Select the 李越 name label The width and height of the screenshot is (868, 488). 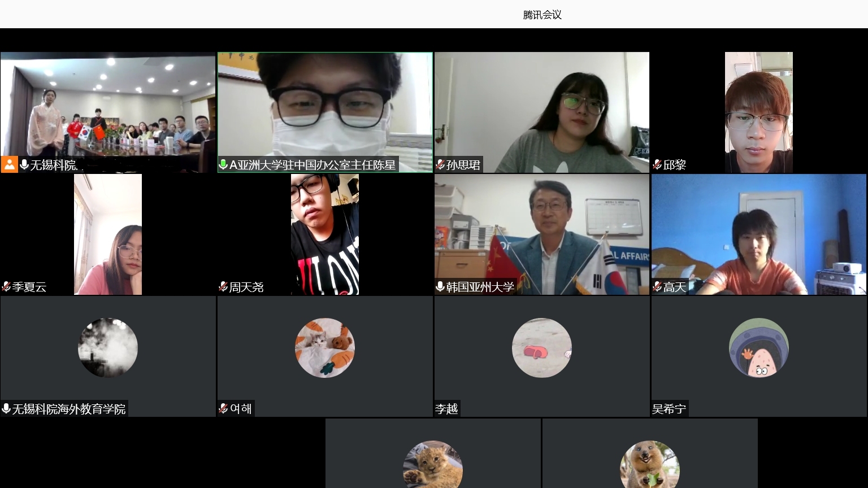tap(446, 408)
